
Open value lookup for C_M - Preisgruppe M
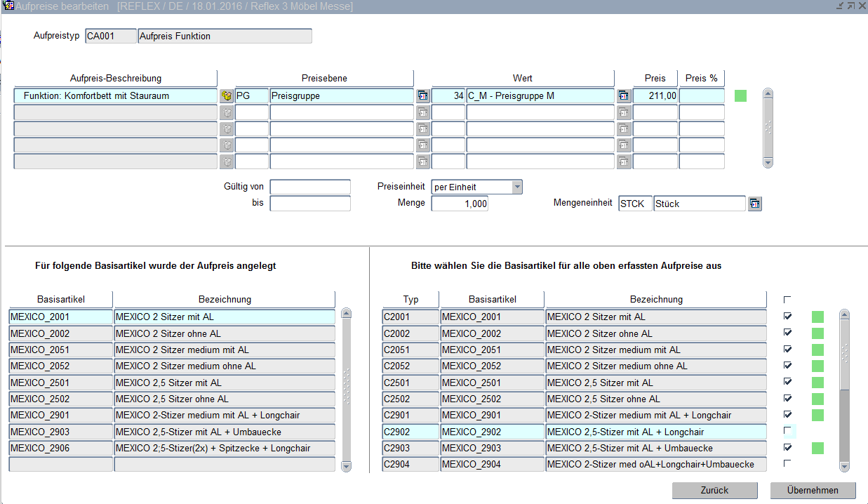623,95
